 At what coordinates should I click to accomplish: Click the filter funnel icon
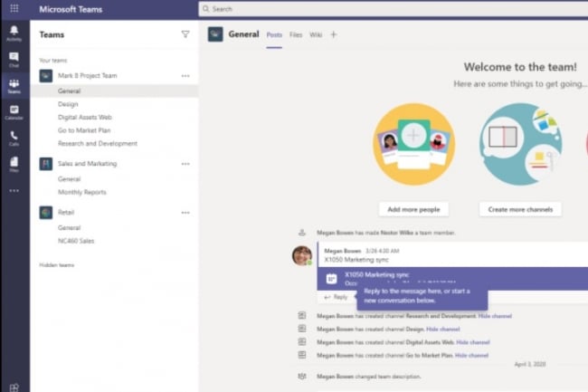point(185,34)
